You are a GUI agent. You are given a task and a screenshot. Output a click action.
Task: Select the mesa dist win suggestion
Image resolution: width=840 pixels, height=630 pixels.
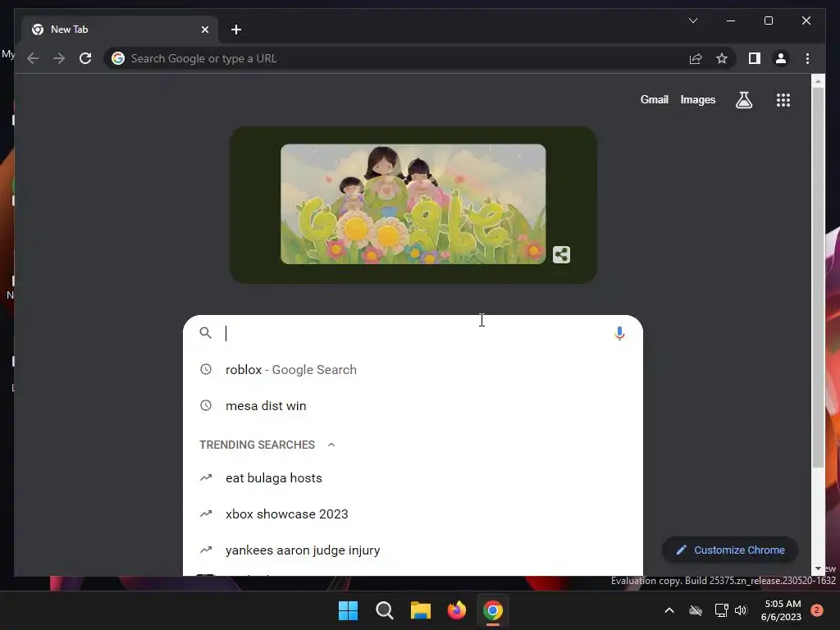click(x=413, y=405)
